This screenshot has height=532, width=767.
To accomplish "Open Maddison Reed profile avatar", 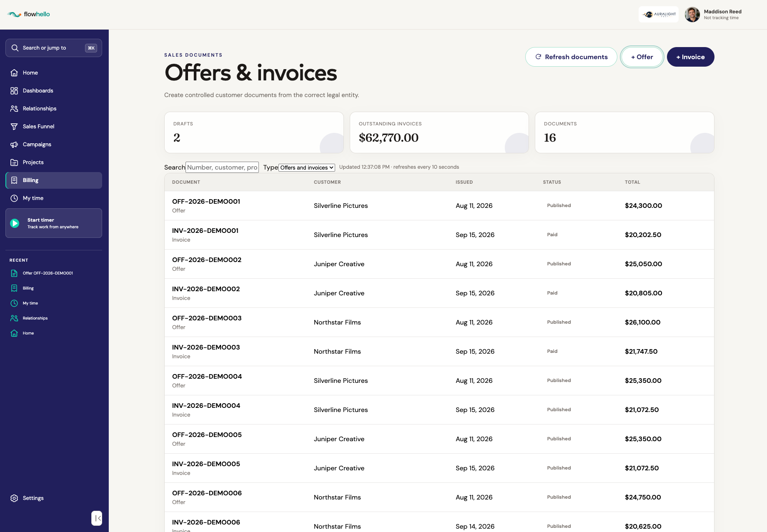I will (692, 15).
